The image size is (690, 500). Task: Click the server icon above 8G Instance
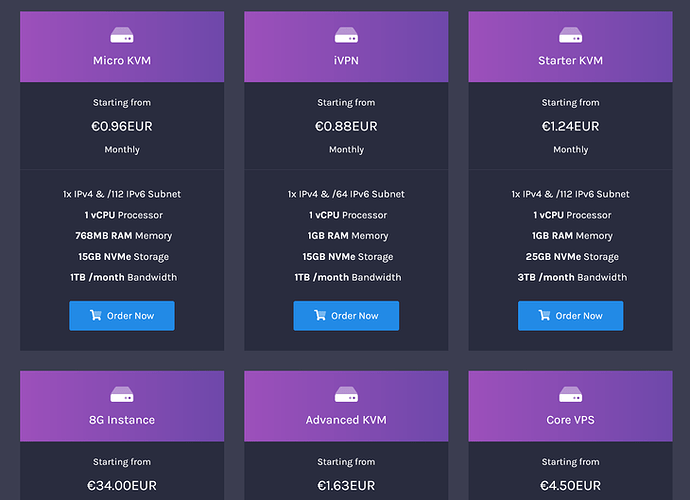[x=122, y=394]
